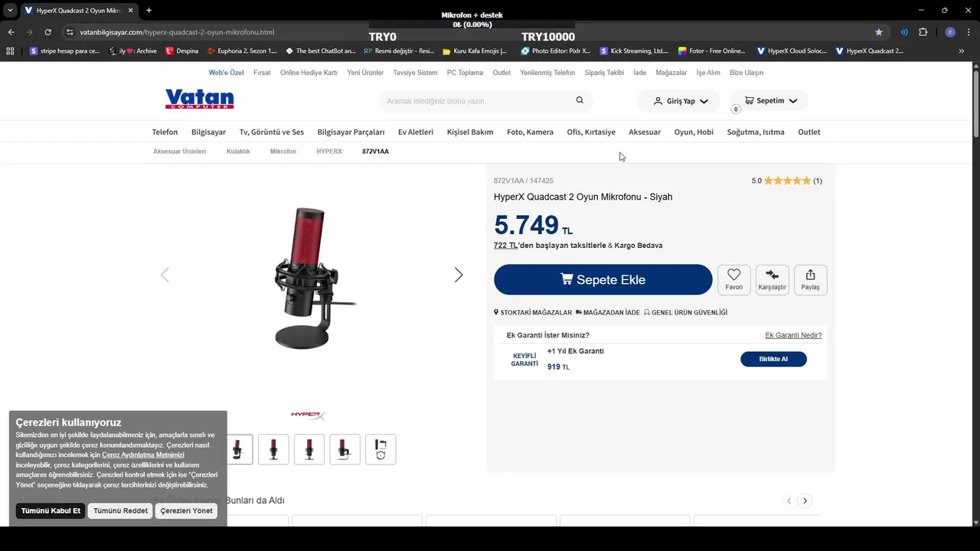
Task: Click the browser back arrow
Action: [11, 32]
